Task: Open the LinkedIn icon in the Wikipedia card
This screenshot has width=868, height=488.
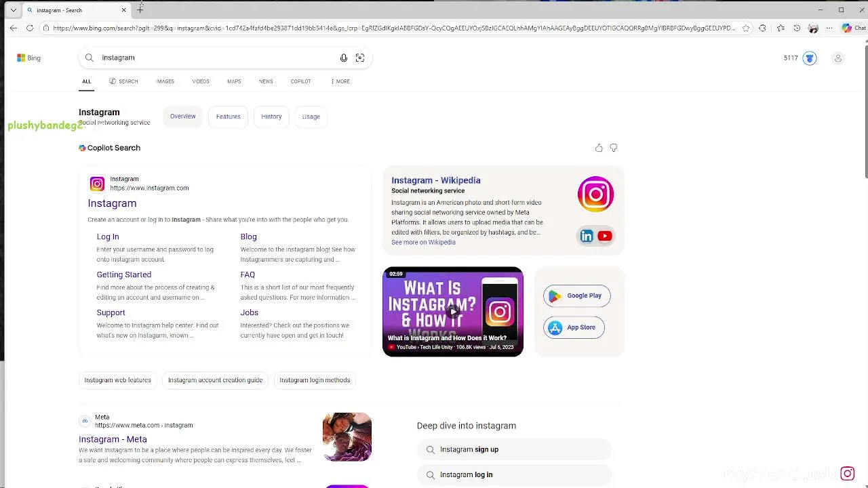Action: [587, 236]
